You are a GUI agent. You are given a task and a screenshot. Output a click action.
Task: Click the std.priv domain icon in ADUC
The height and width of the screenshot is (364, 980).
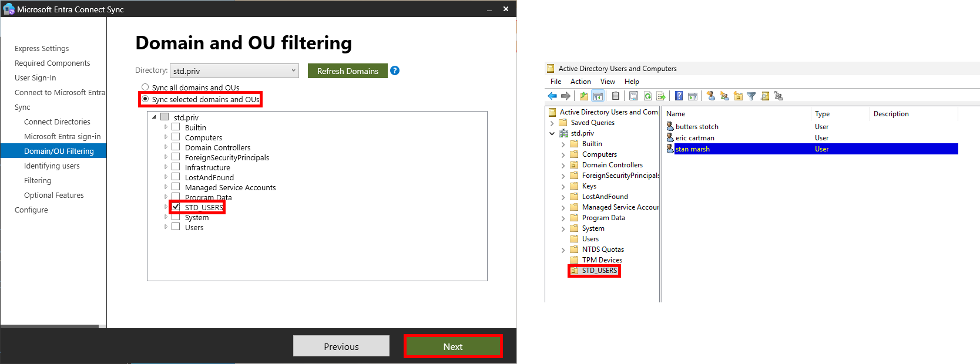563,133
